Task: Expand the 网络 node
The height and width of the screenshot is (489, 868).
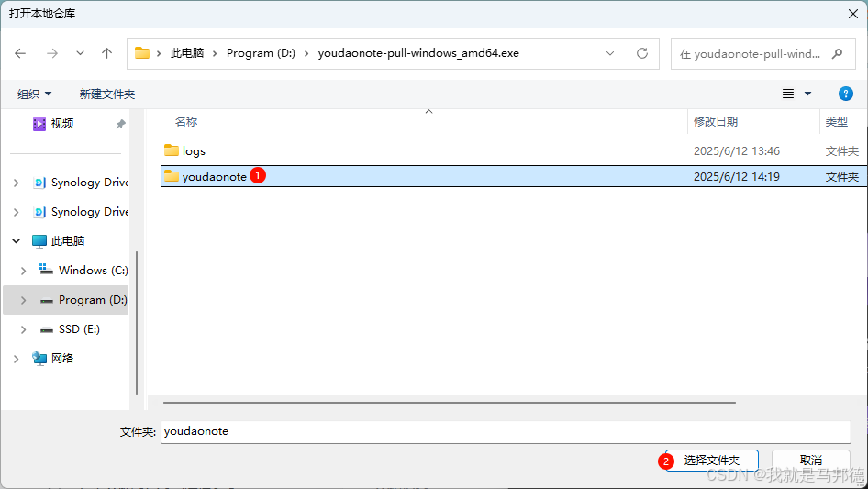Action: coord(16,359)
